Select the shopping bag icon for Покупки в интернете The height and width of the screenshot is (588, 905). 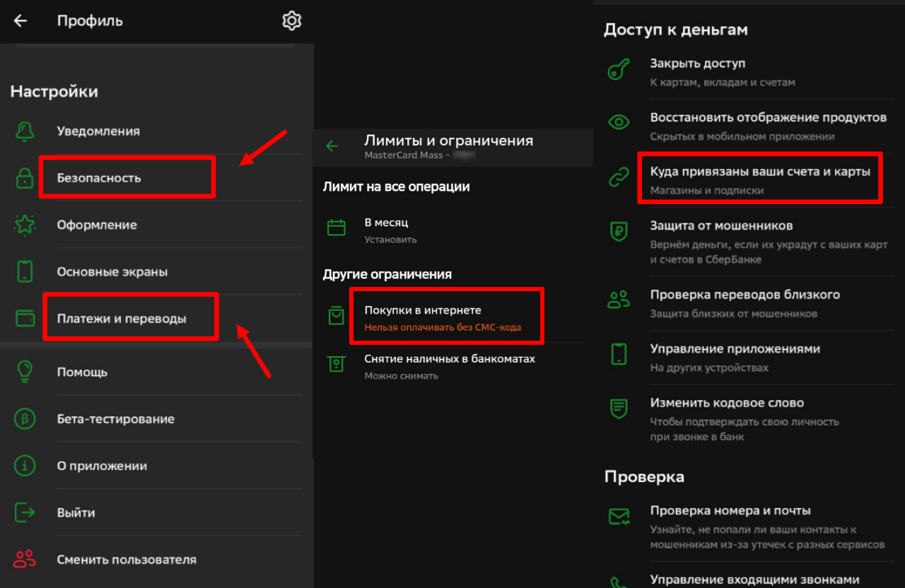336,315
